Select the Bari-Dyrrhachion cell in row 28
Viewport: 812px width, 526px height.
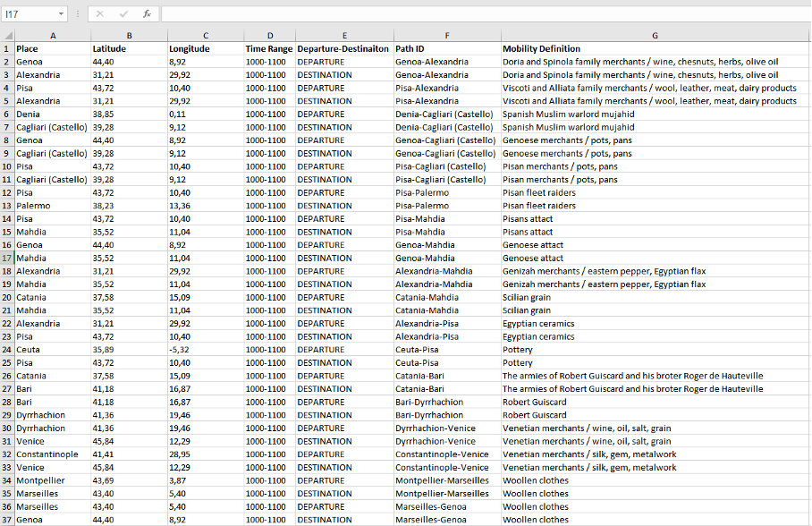click(x=447, y=403)
